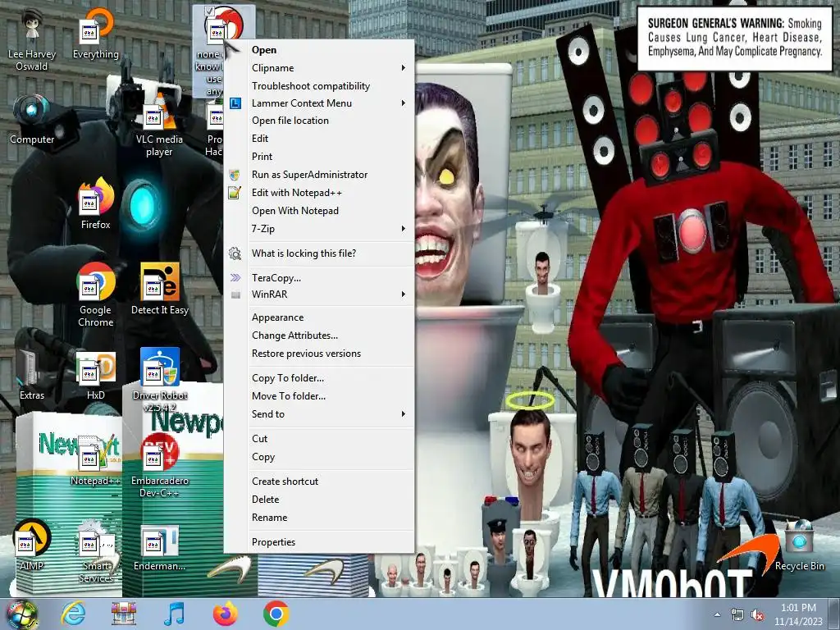Expand the Send to submenu
Viewport: 840px width, 630px height.
coord(319,414)
